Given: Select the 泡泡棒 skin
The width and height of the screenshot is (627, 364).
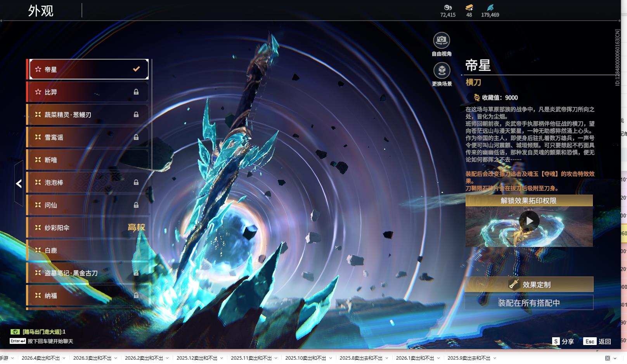Looking at the screenshot, I should 88,182.
